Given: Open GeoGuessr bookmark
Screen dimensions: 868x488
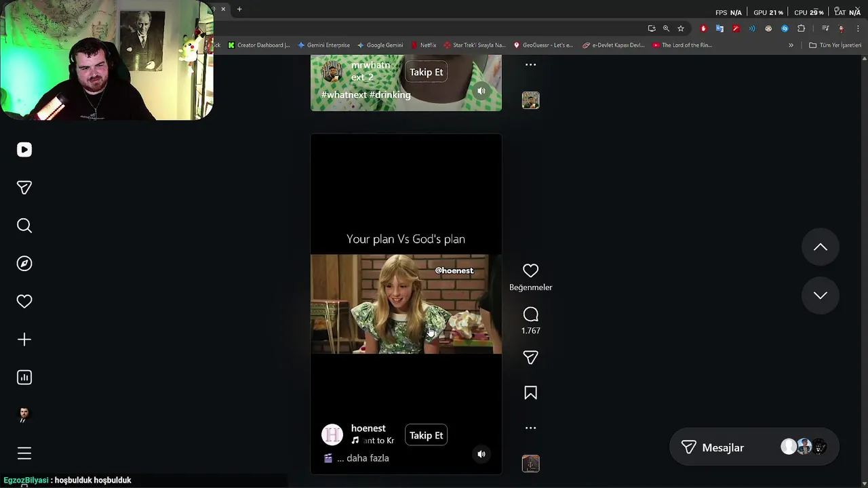Looking at the screenshot, I should point(543,45).
